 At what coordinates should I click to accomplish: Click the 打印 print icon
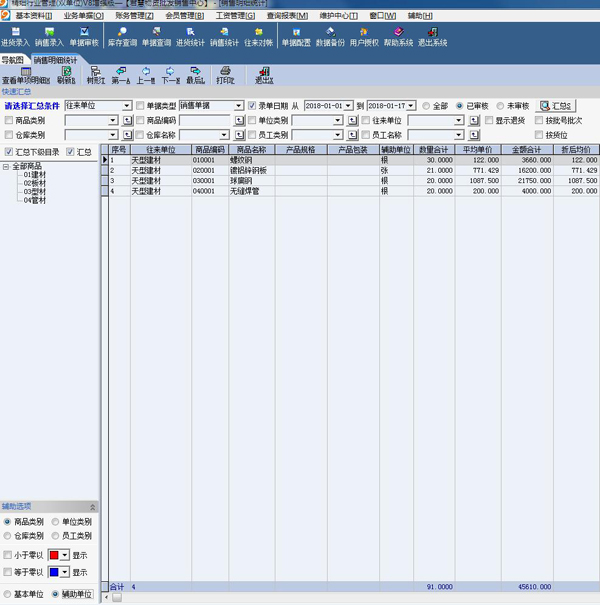point(225,75)
